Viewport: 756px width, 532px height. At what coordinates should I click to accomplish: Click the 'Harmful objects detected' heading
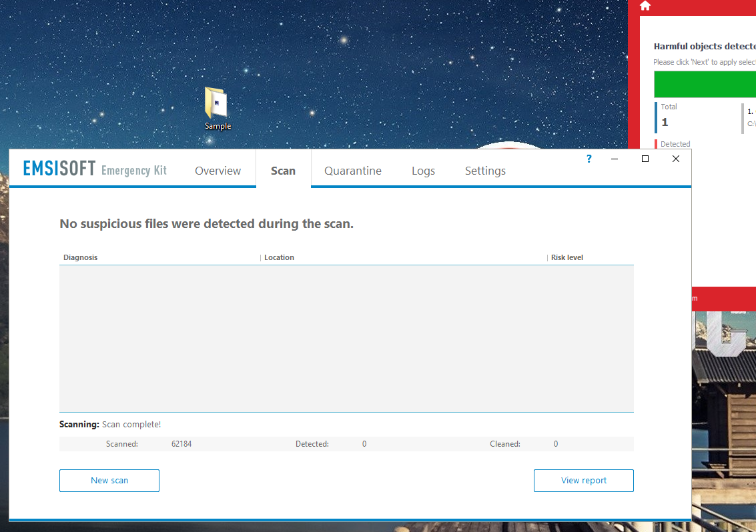(x=705, y=46)
